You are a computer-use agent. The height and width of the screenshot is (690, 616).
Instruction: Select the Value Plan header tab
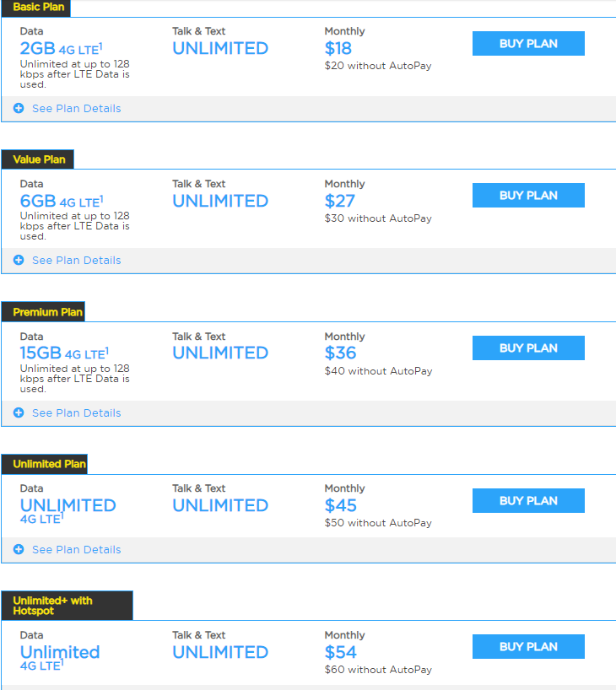(39, 159)
